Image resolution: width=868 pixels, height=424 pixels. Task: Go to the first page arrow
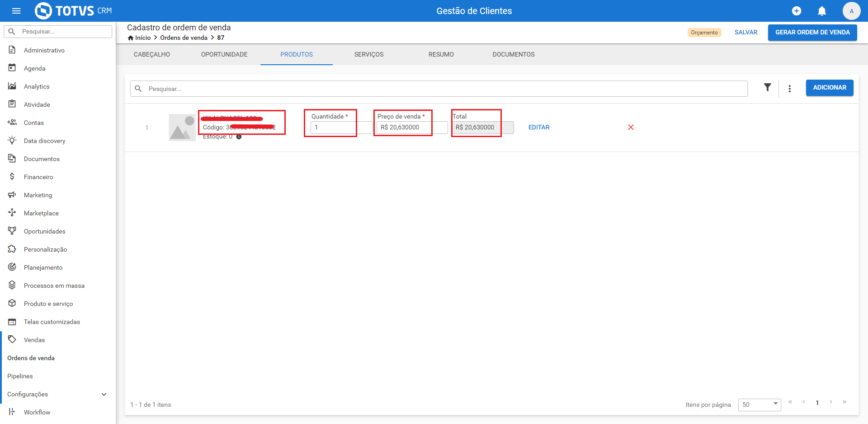(790, 402)
